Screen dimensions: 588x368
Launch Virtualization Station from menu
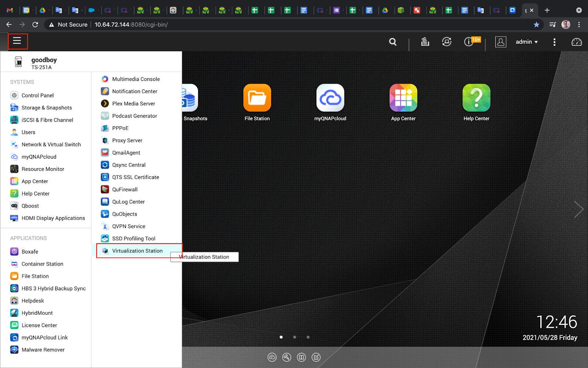point(137,251)
